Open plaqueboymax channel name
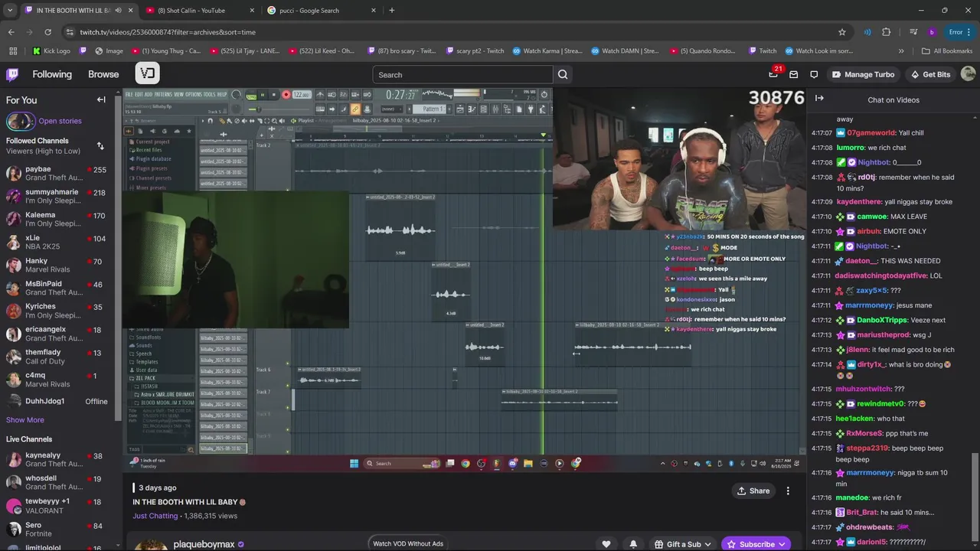The width and height of the screenshot is (980, 551). click(x=204, y=544)
